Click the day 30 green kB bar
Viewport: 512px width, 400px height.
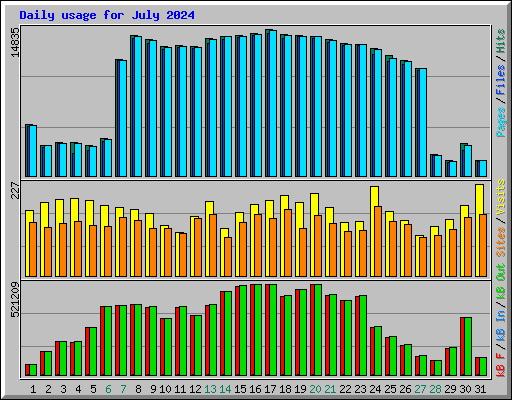tap(468, 347)
